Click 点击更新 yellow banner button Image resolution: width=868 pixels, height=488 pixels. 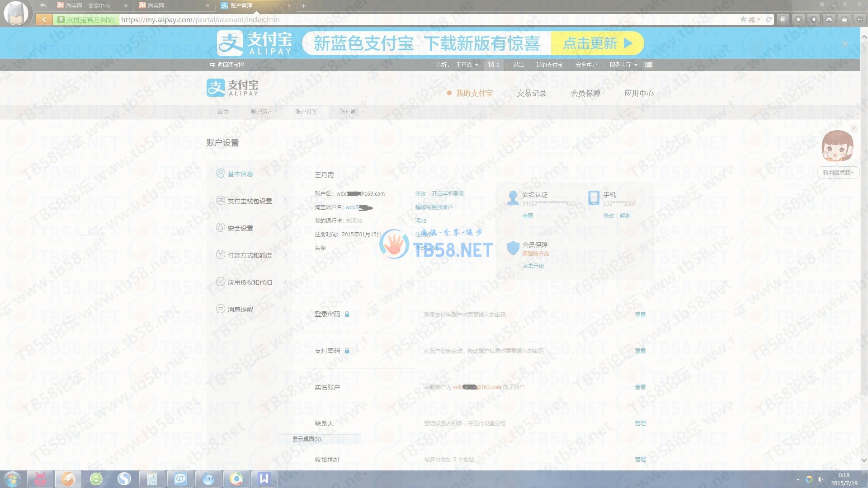point(597,43)
